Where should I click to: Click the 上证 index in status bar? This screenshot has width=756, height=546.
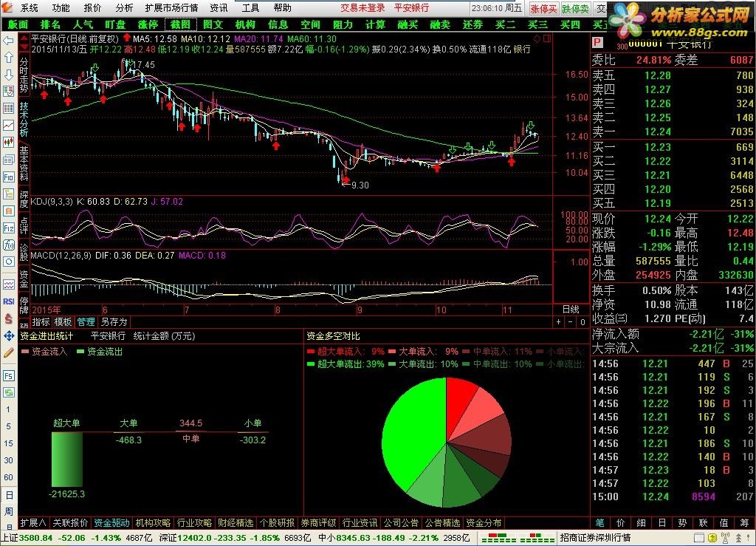(10, 537)
